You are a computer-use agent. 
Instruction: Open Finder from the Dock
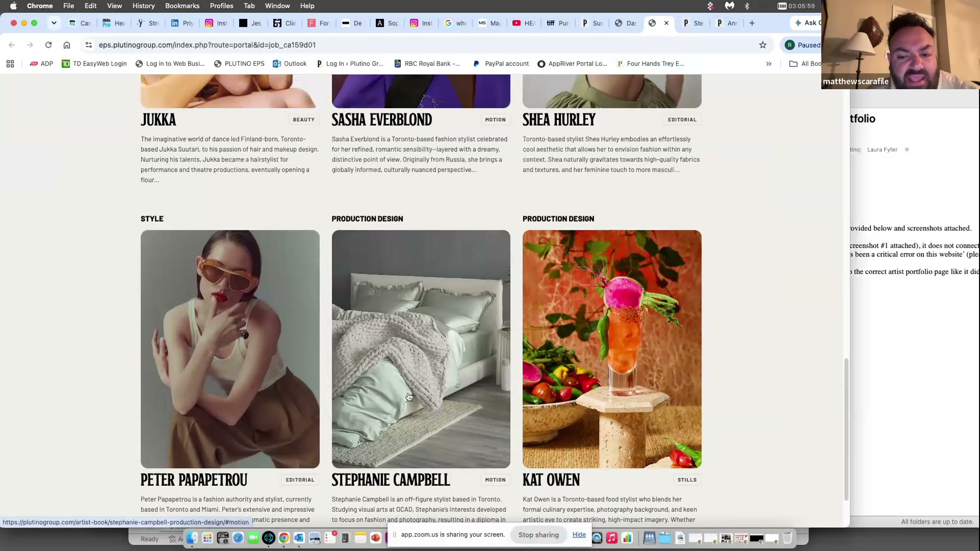[192, 538]
